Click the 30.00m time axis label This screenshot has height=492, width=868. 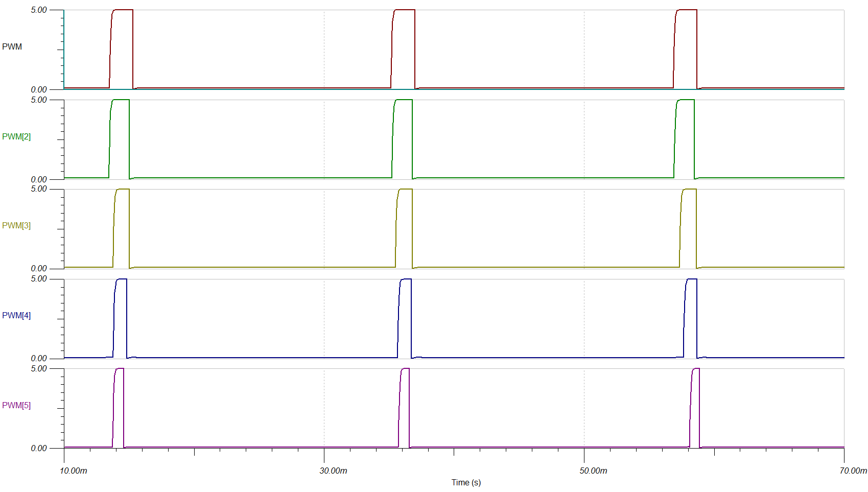coord(334,471)
